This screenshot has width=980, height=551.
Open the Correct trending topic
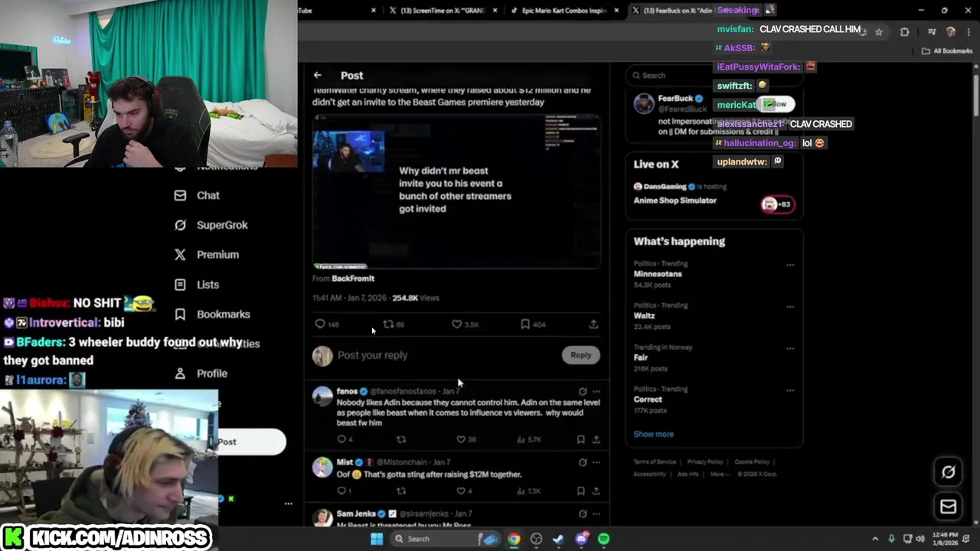[x=648, y=399]
